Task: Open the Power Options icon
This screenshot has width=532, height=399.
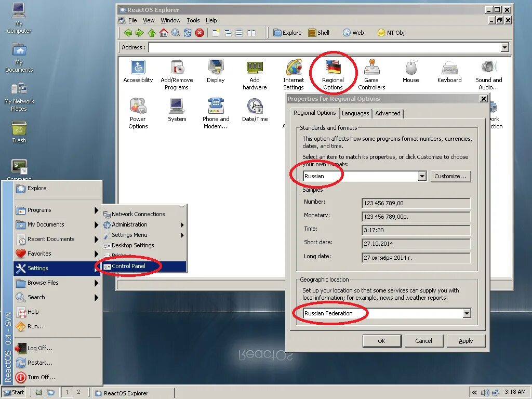Action: (138, 114)
